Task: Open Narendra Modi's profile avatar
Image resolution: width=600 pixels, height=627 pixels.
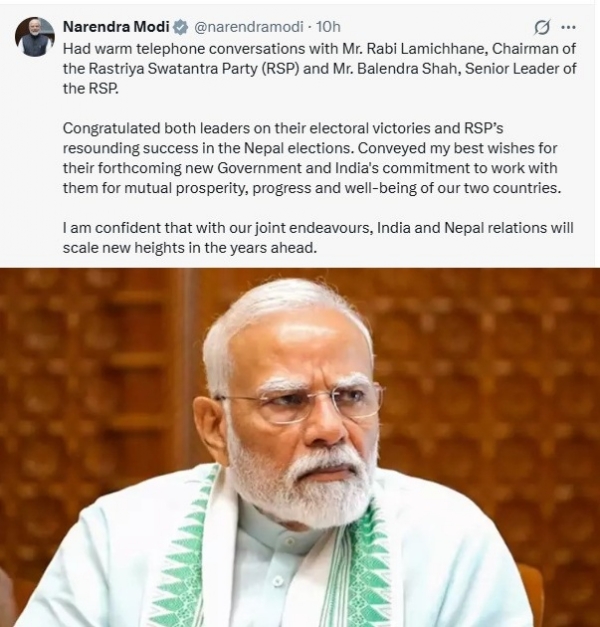Action: coord(34,37)
